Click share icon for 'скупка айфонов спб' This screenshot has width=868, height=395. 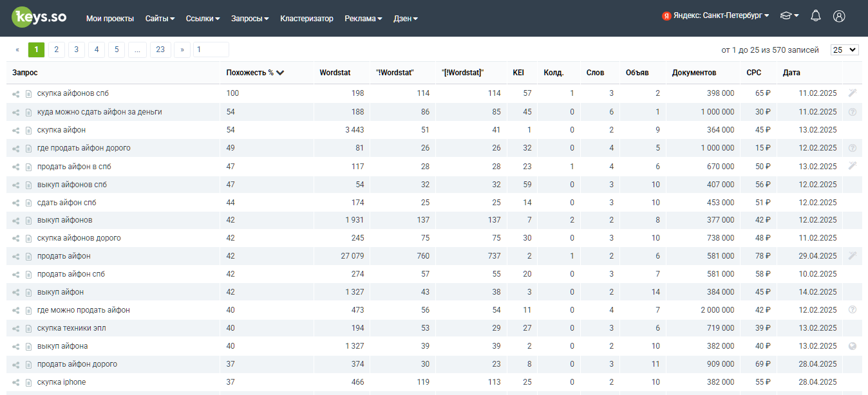click(x=16, y=94)
